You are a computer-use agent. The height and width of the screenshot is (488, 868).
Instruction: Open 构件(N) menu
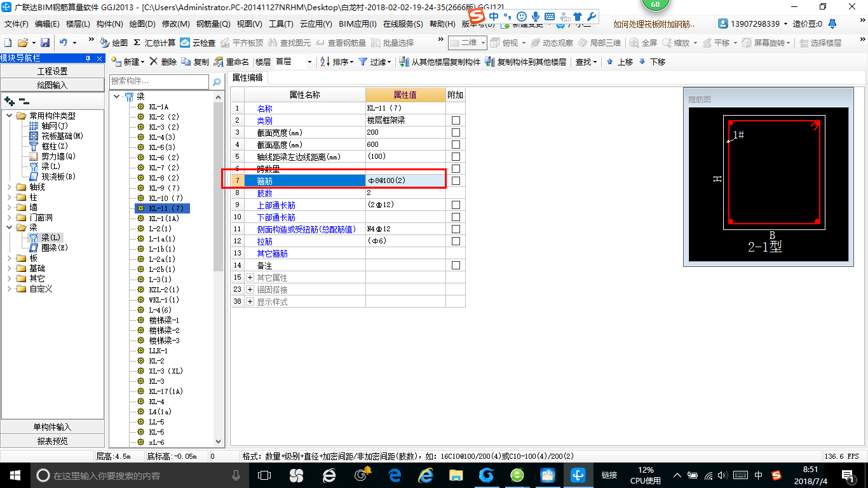pyautogui.click(x=109, y=24)
